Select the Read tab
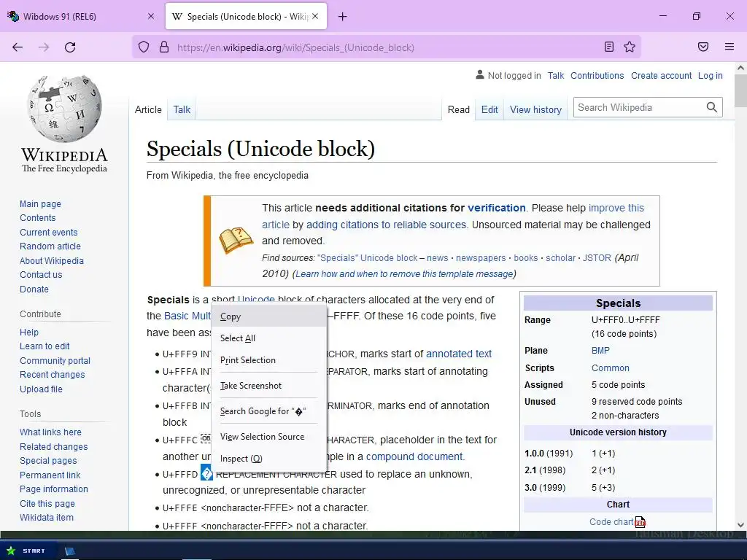This screenshot has width=747, height=560. [x=458, y=109]
